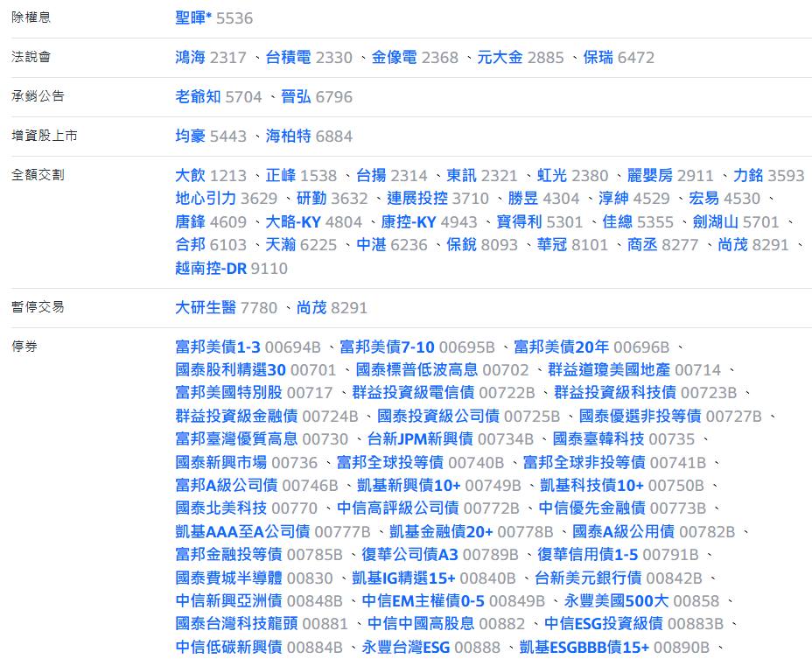This screenshot has width=812, height=659.
Task: Open 中湛 6236 link
Action: (x=392, y=244)
